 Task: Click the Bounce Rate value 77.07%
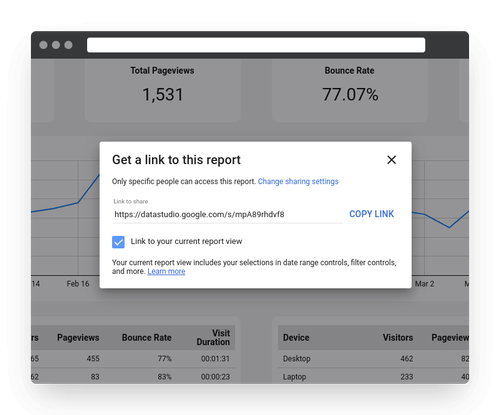(x=350, y=94)
